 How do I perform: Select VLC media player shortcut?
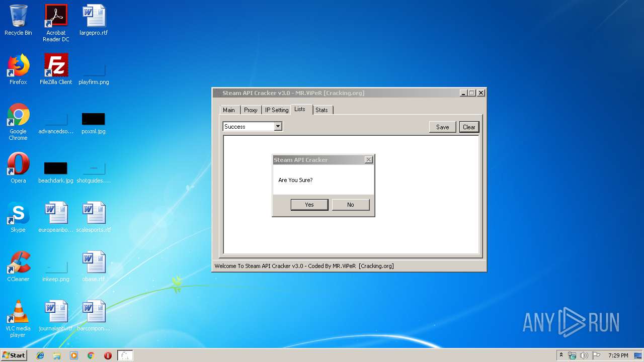click(18, 319)
